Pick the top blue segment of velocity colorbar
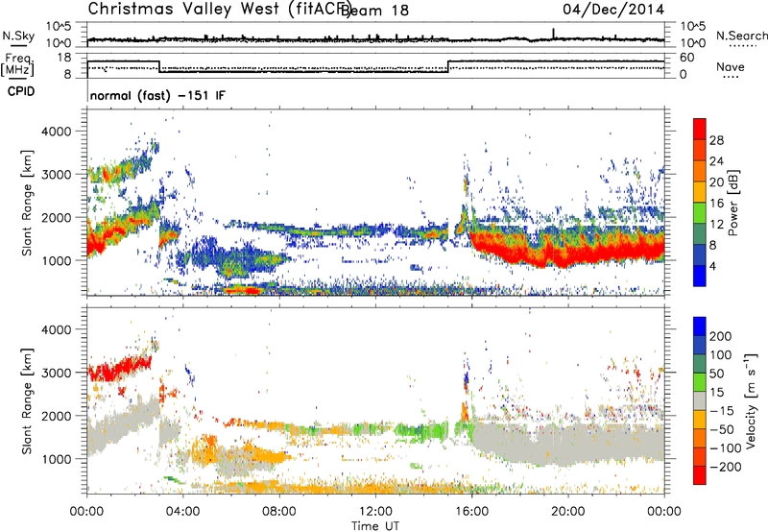The height and width of the screenshot is (532, 768). (x=700, y=326)
